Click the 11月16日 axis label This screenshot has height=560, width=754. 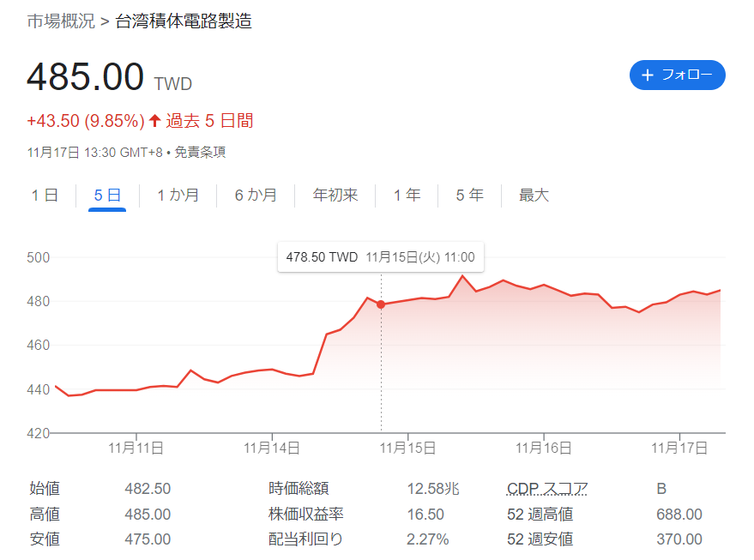[x=543, y=448]
